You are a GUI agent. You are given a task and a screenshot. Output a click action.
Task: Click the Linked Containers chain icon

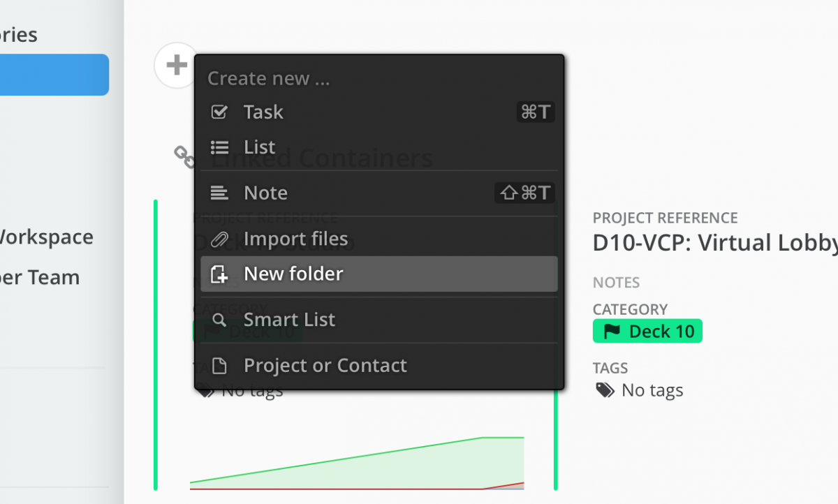(x=184, y=156)
